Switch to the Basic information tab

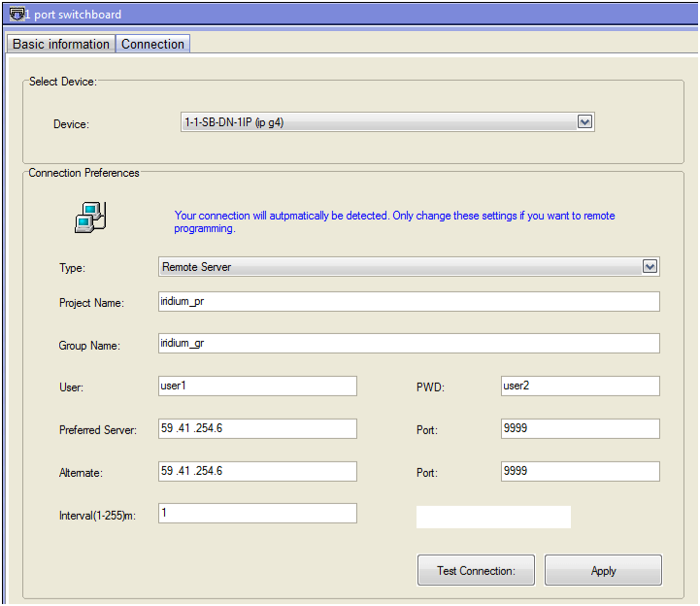61,44
